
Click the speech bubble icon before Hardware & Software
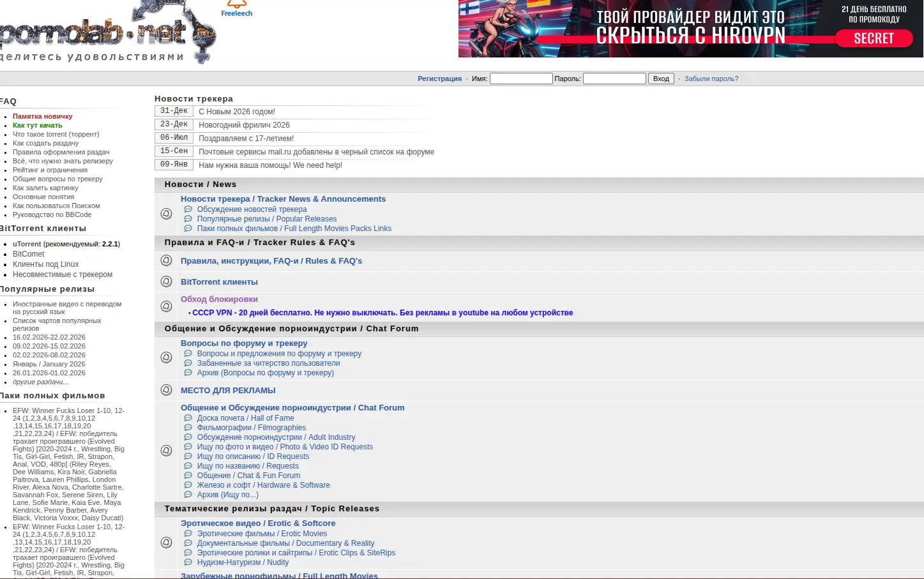point(188,485)
